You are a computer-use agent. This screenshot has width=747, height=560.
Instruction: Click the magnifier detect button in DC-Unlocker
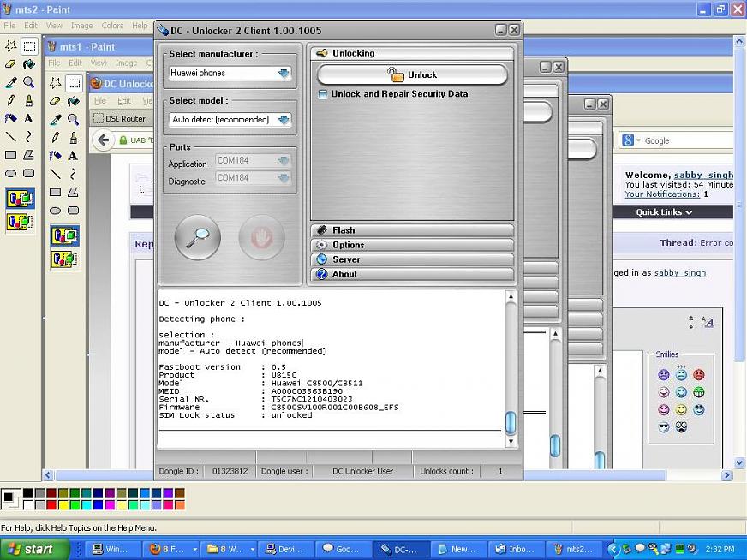197,237
